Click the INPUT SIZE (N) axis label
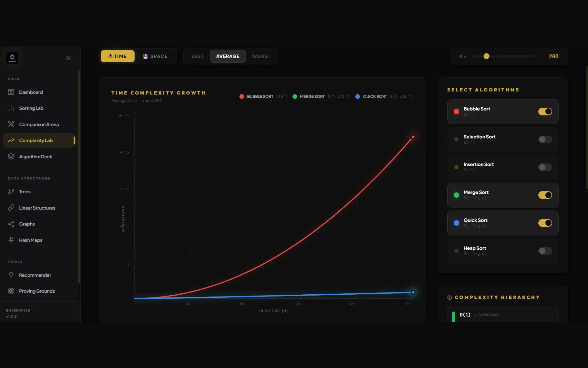This screenshot has height=368, width=588. [x=273, y=311]
